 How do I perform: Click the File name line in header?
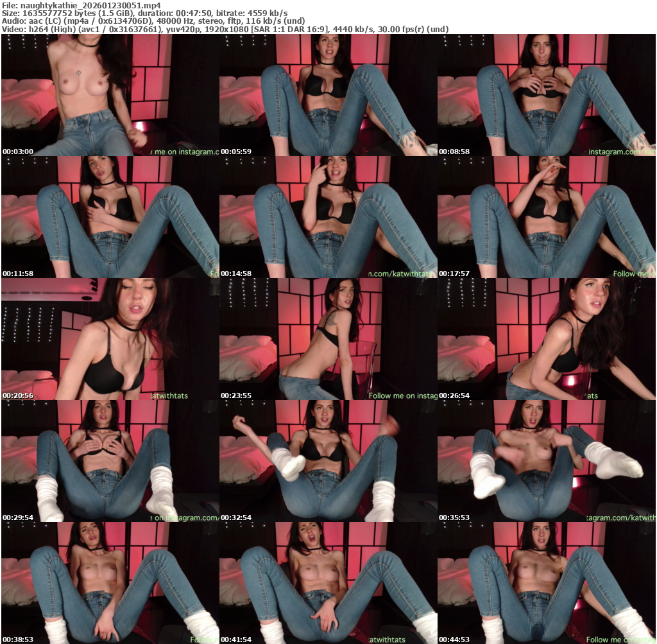click(81, 5)
